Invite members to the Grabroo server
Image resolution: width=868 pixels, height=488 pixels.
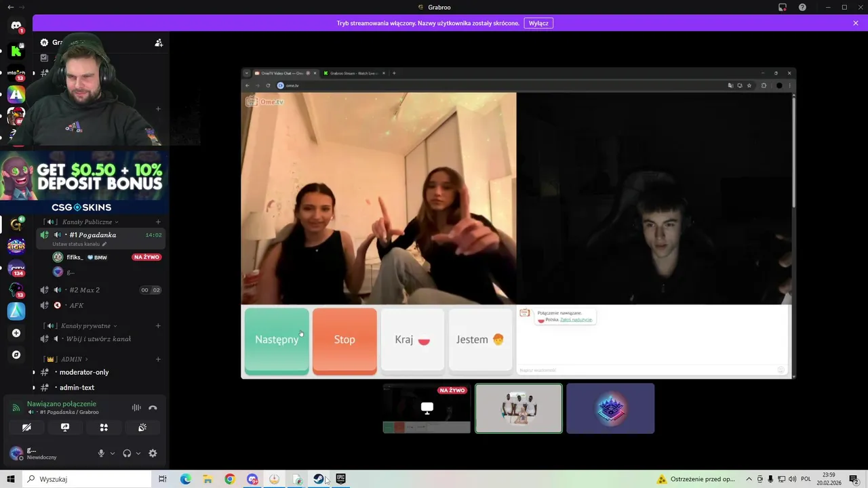click(159, 42)
